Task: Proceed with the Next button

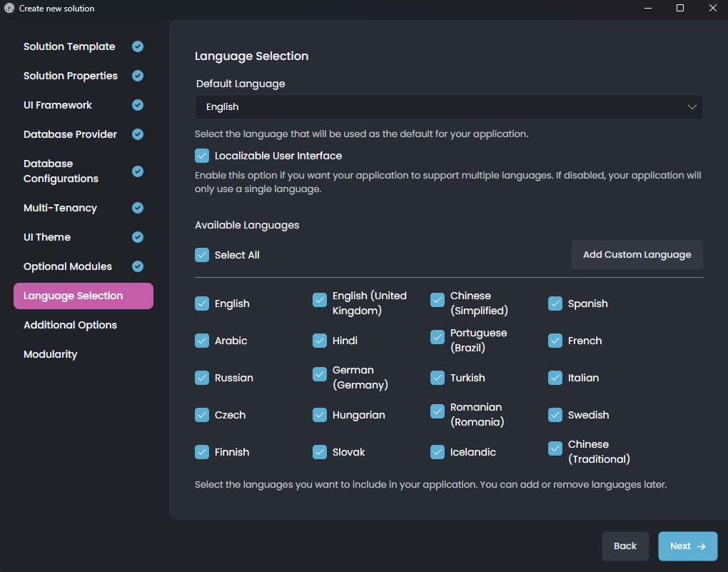Action: coord(687,546)
